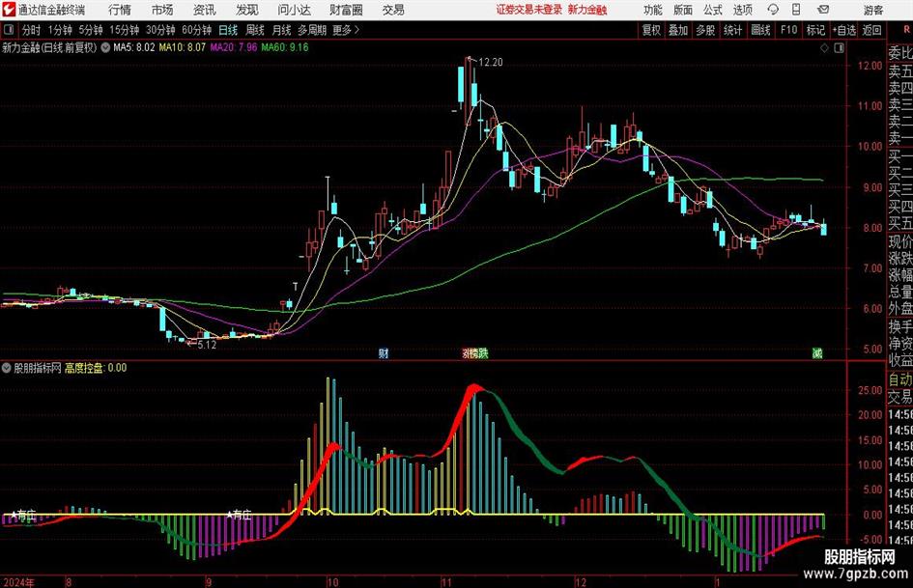This screenshot has width=913, height=588.
Task: Click the 多股 multi-stock button
Action: [705, 30]
